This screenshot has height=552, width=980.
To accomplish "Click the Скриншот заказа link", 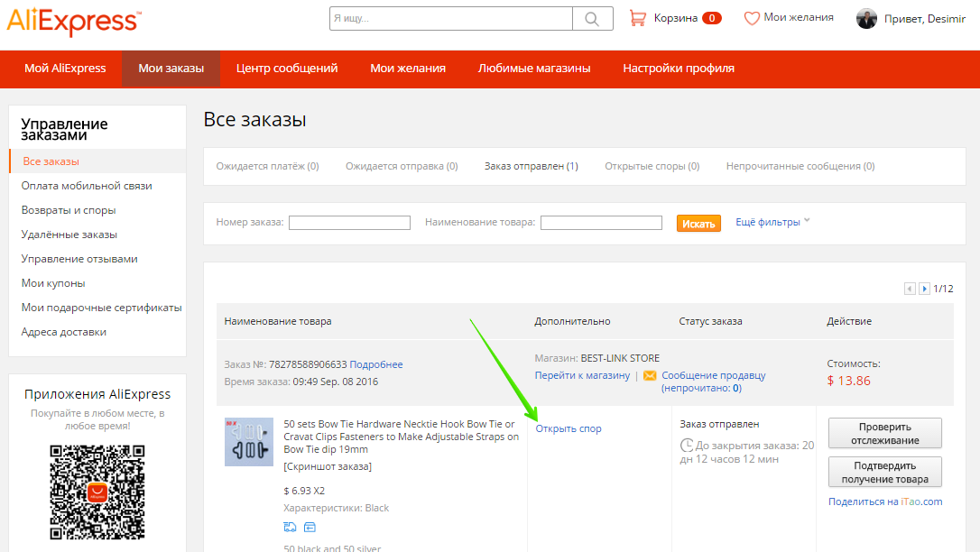I will coord(328,466).
